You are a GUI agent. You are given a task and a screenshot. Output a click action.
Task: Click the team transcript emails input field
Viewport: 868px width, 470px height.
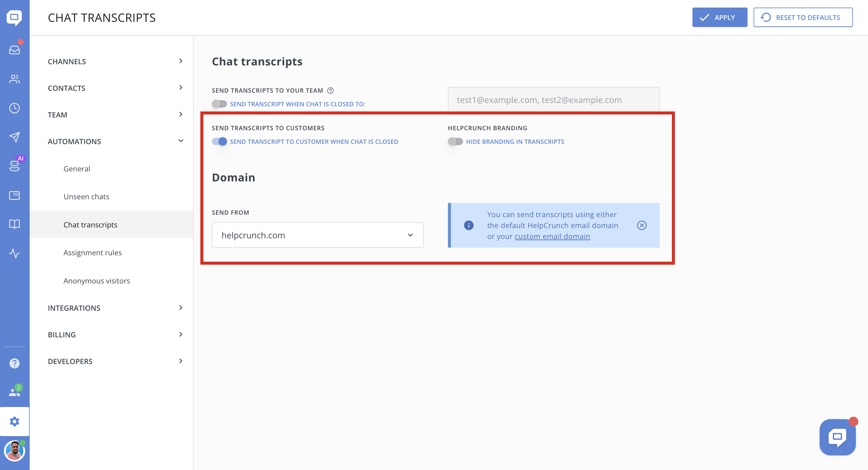[553, 100]
